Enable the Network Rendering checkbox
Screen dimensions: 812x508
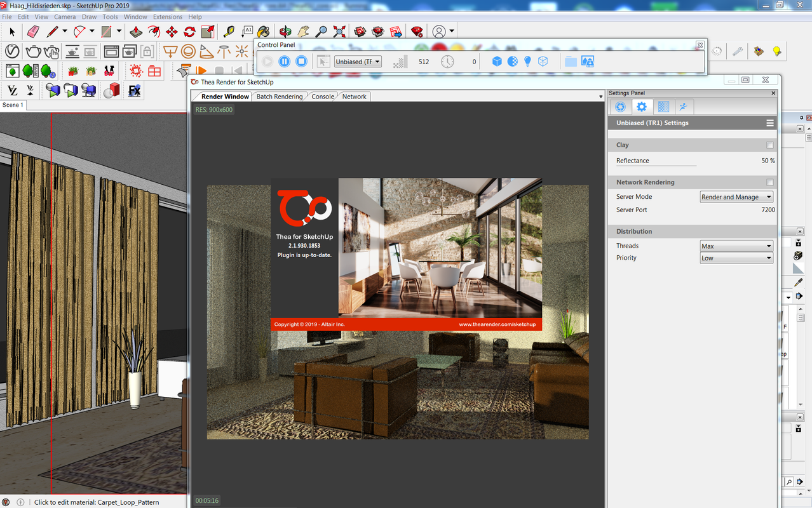tap(770, 182)
